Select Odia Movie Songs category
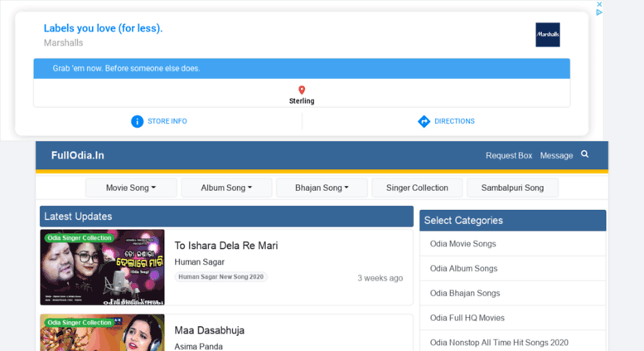The height and width of the screenshot is (351, 644). [x=512, y=244]
